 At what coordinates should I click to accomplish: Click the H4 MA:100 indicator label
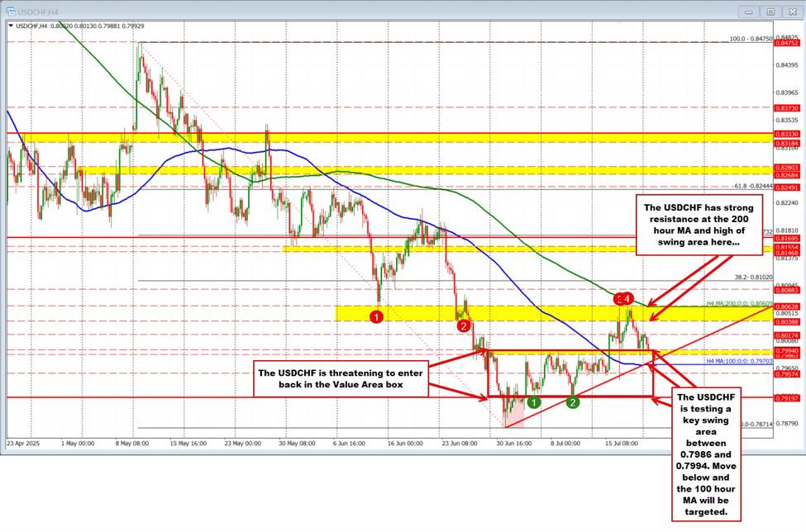739,361
